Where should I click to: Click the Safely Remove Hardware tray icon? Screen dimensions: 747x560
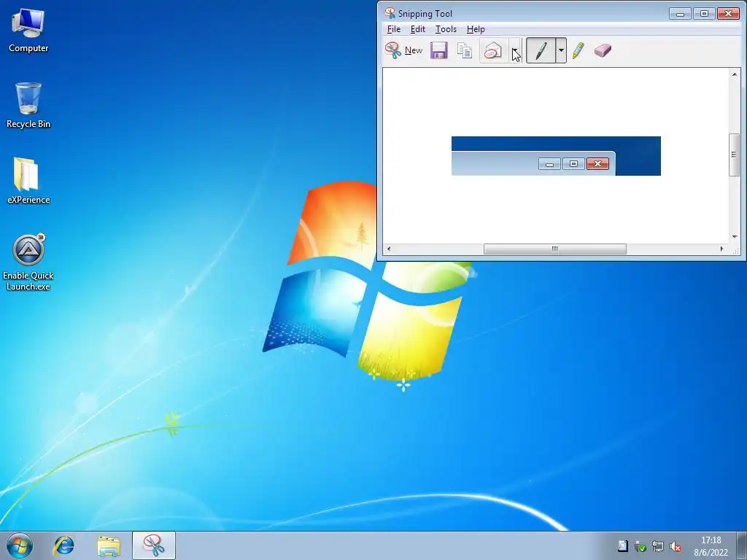[640, 547]
